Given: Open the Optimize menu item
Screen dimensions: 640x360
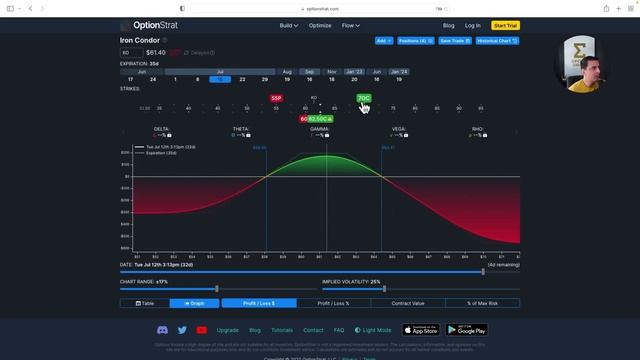Looking at the screenshot, I should coord(320,25).
